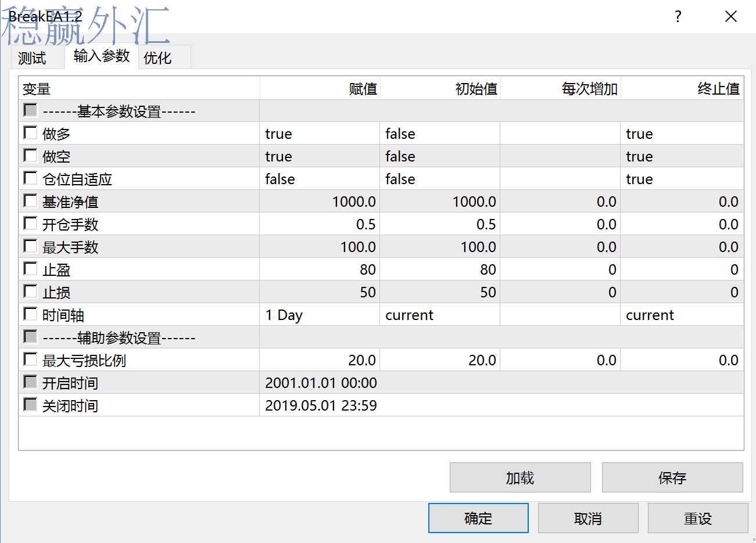756x543 pixels.
Task: Select 开仓手数 initial value 0.5
Action: click(440, 224)
